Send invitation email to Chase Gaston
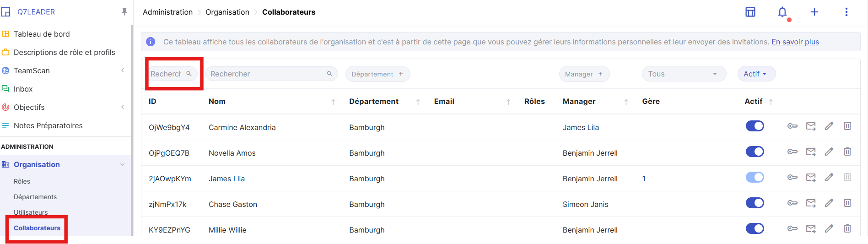Image resolution: width=868 pixels, height=244 pixels. click(x=810, y=203)
